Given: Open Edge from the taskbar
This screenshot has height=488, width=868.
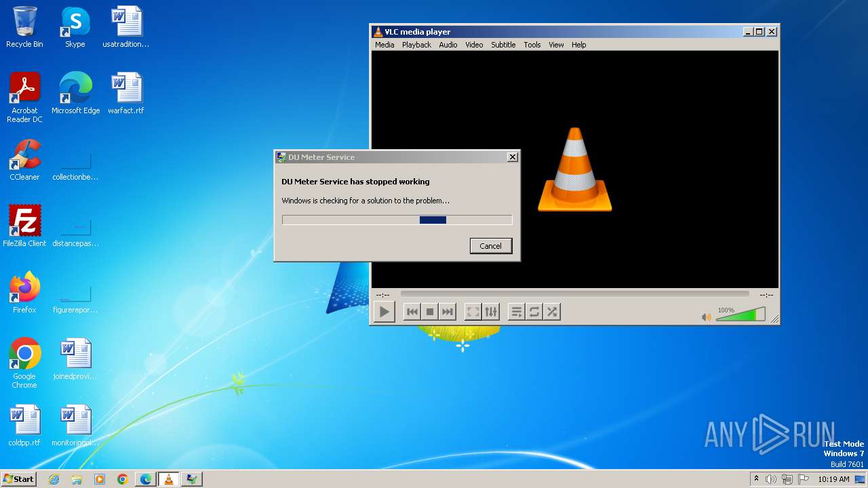Looking at the screenshot, I should coord(146,479).
